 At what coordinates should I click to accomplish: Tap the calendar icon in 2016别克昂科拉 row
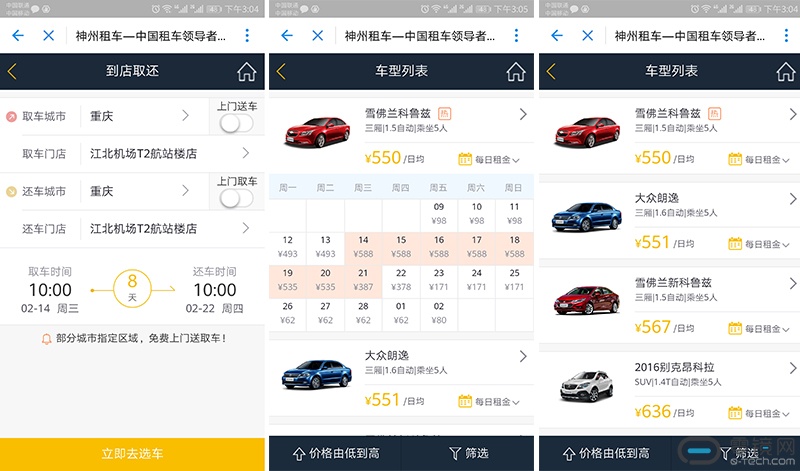pos(735,413)
